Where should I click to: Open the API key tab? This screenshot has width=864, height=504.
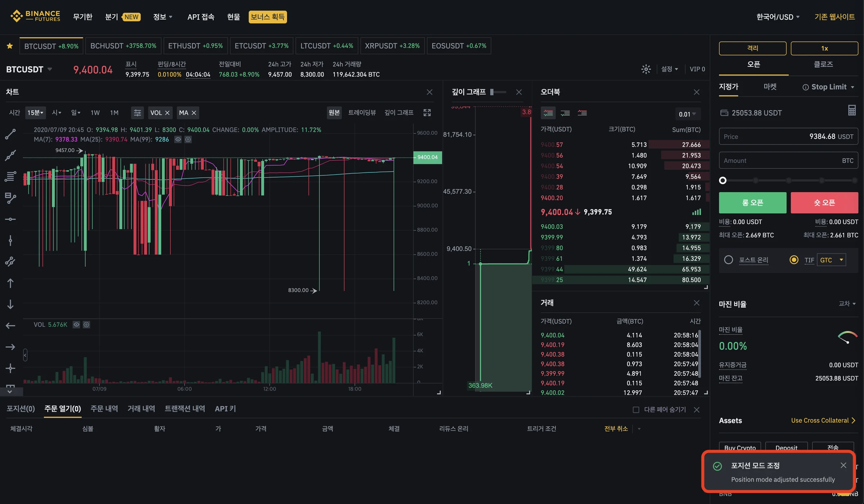click(225, 409)
